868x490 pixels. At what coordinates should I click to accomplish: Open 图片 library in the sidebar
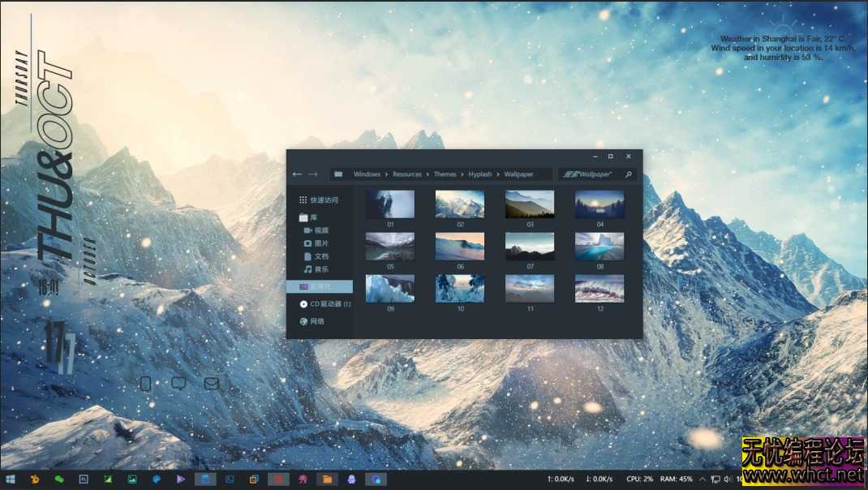[321, 243]
